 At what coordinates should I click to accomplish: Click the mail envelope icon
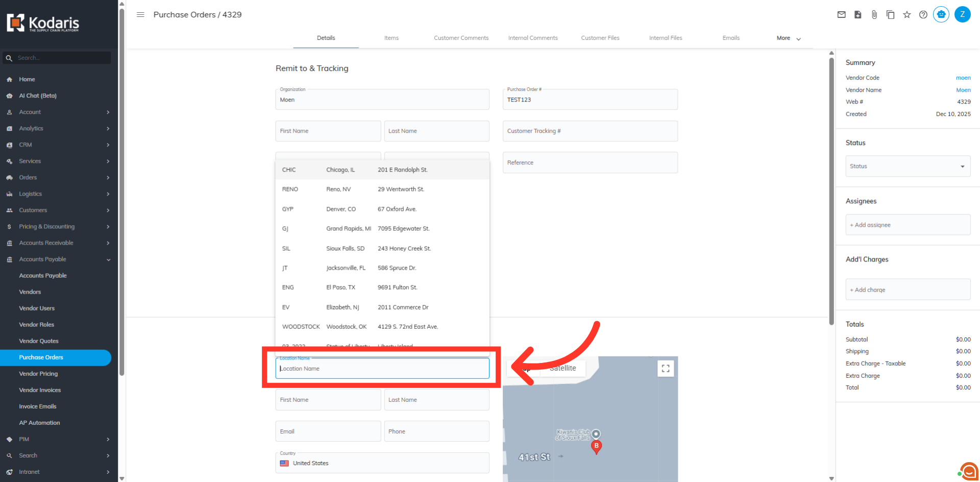pyautogui.click(x=842, y=15)
